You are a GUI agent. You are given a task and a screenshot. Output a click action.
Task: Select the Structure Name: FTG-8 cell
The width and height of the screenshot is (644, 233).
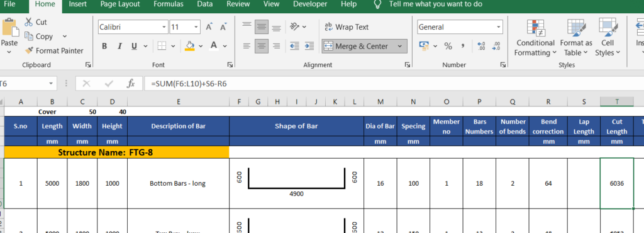(x=116, y=152)
